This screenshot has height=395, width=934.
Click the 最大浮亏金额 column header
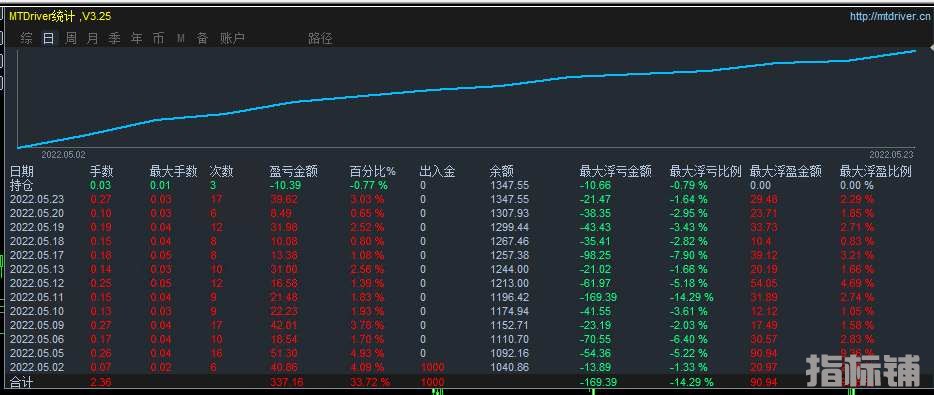point(615,172)
